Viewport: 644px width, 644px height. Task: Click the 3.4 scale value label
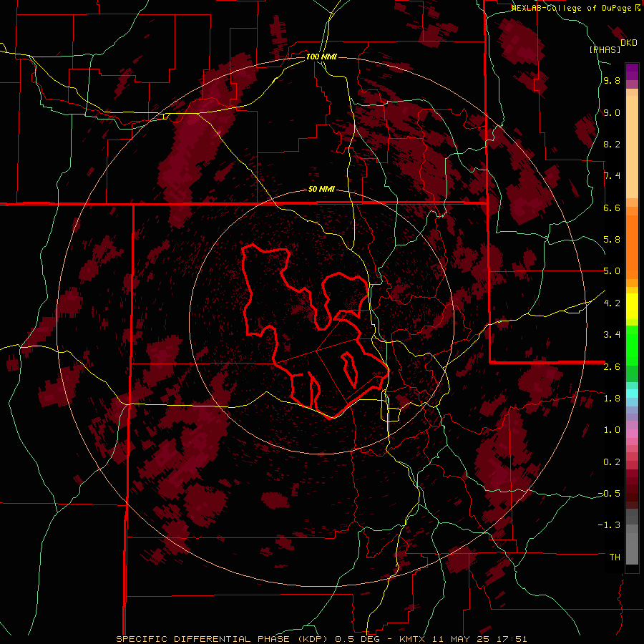tap(612, 335)
